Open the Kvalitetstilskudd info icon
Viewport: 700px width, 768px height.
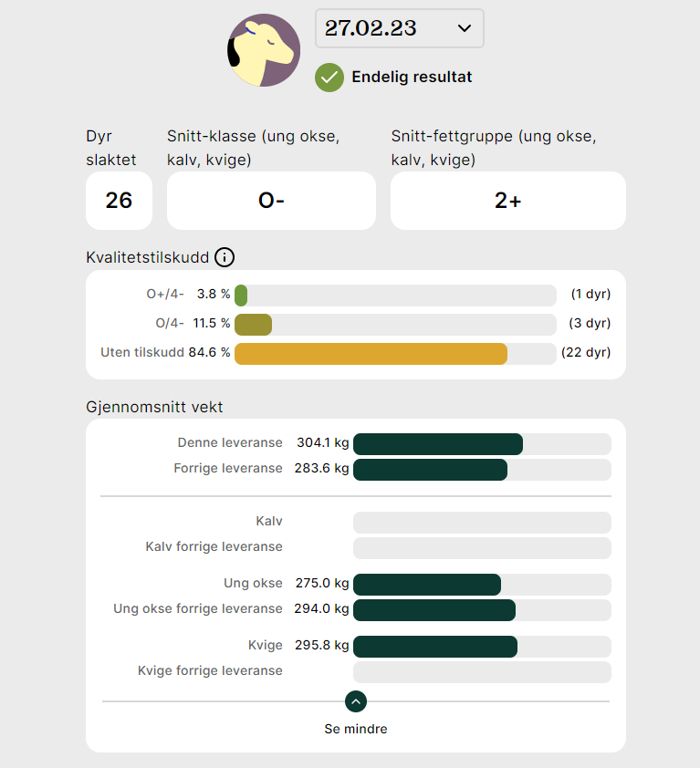pyautogui.click(x=225, y=257)
